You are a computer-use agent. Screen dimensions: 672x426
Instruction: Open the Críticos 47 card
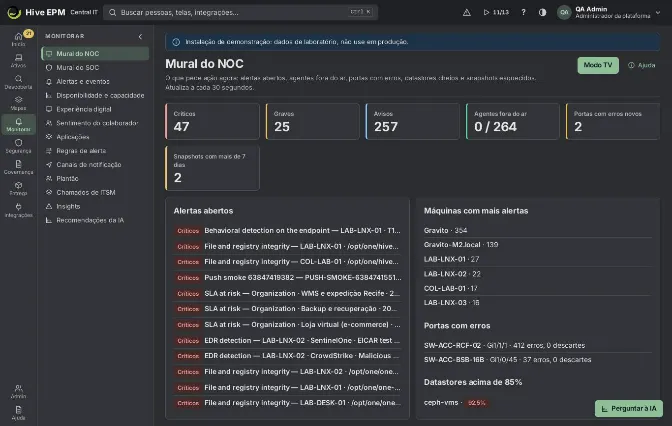212,121
